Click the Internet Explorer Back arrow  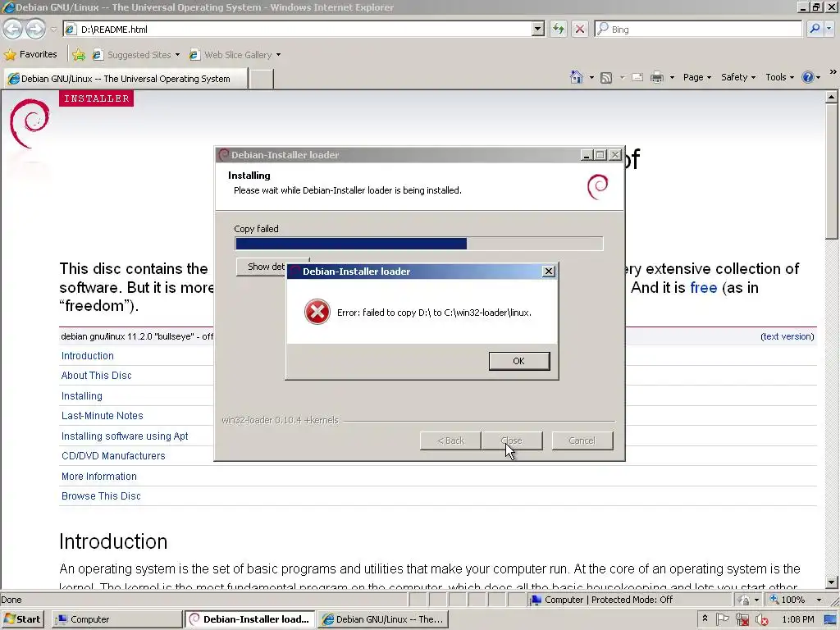pos(13,29)
